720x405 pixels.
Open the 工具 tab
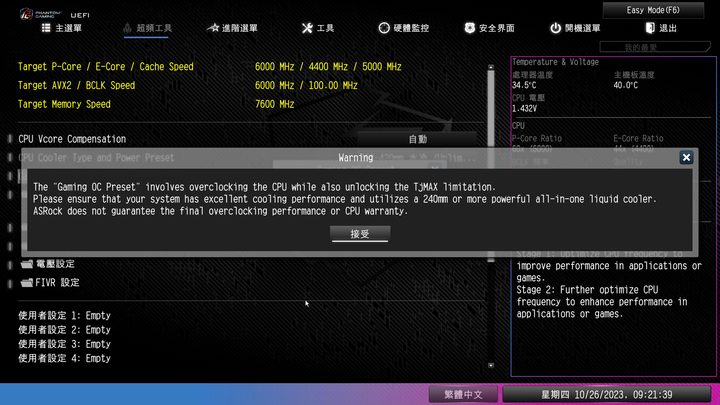318,28
